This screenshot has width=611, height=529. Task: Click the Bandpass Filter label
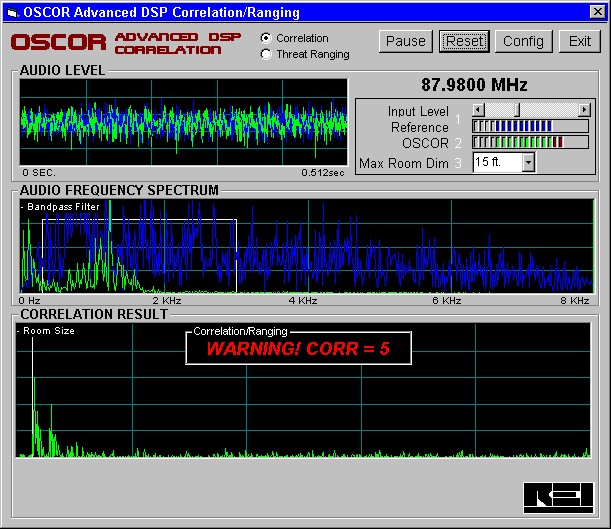63,207
